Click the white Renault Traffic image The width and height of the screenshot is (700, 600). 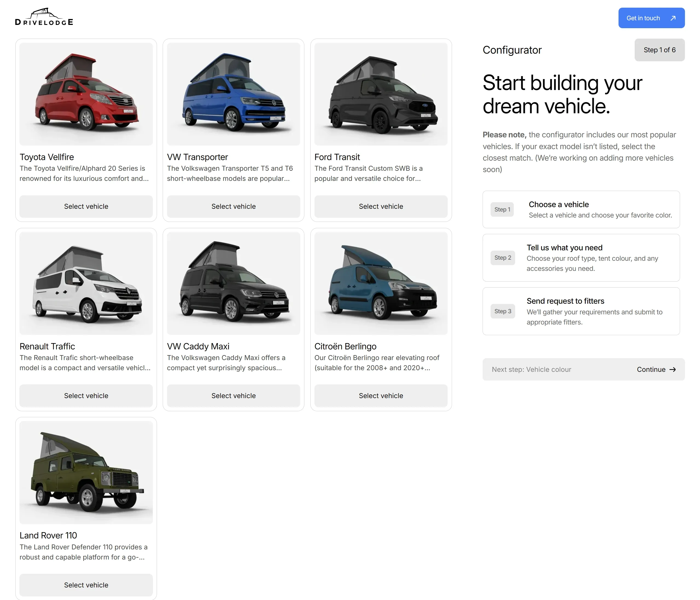86,283
